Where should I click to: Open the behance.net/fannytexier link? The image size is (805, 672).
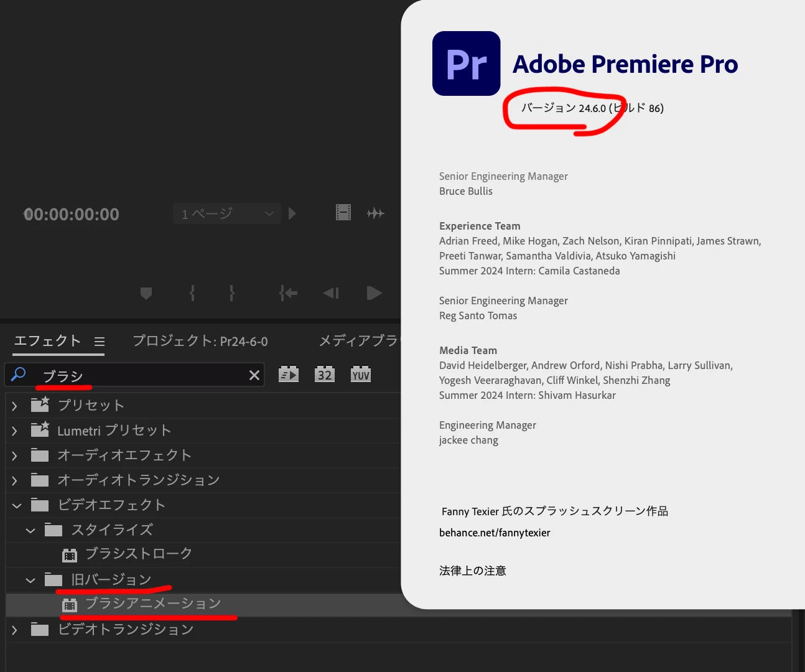(x=495, y=533)
